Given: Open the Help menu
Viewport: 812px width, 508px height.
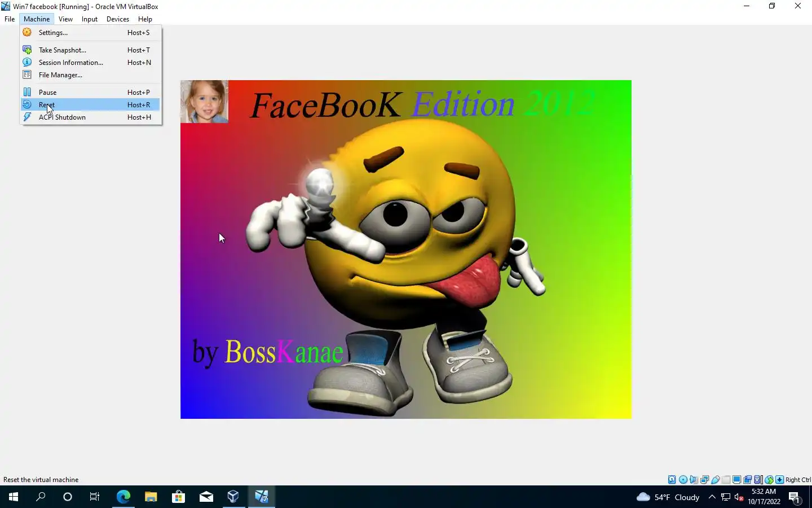Looking at the screenshot, I should click(x=145, y=19).
